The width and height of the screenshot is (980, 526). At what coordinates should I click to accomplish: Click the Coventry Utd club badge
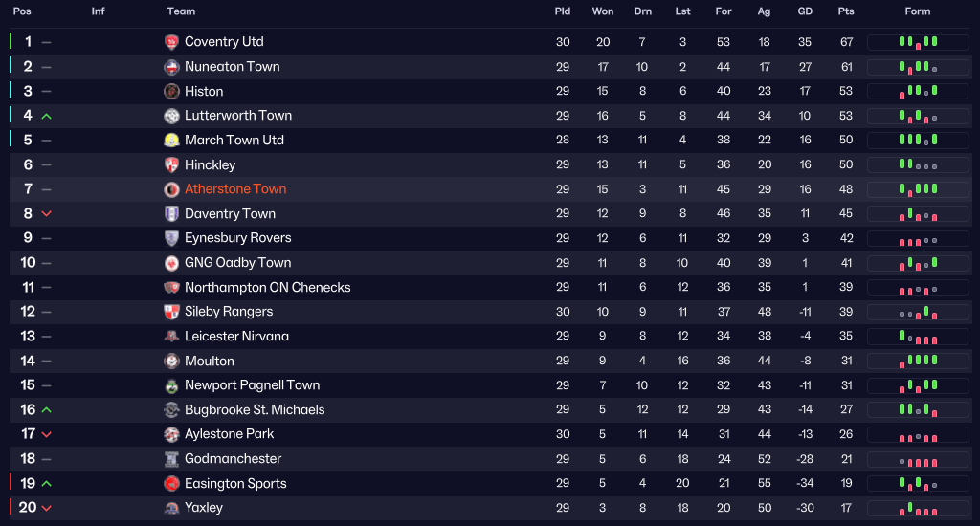(x=172, y=42)
